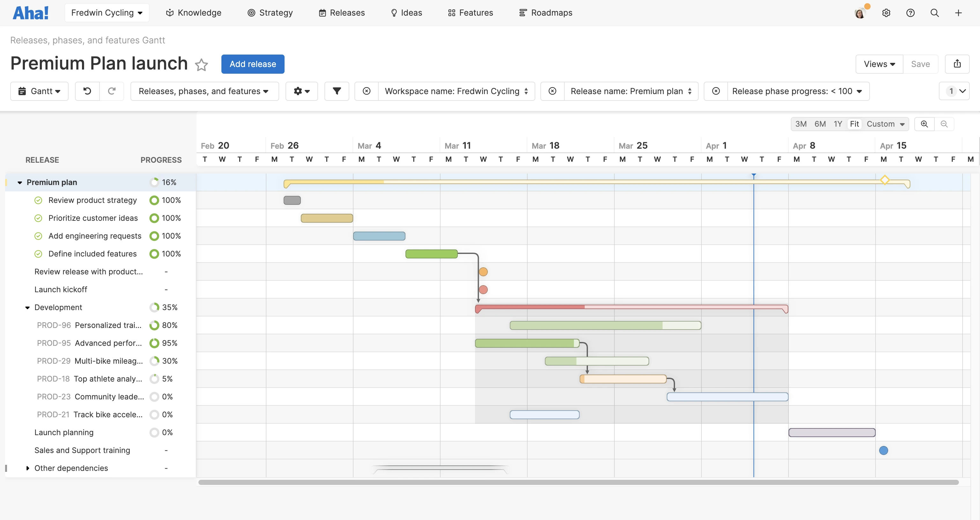Switch timeline range to 3M
Screen dimensions: 980x520
coord(801,124)
